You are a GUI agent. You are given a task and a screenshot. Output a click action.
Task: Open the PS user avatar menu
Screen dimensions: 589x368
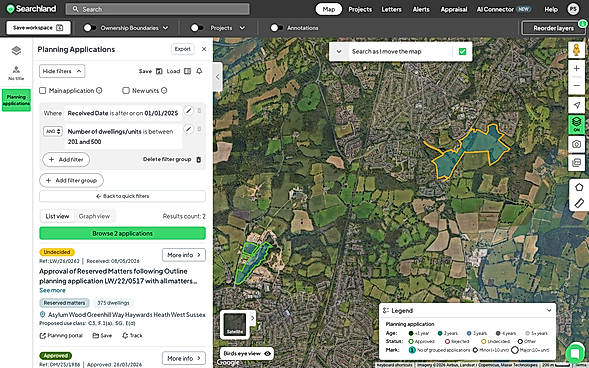(573, 9)
